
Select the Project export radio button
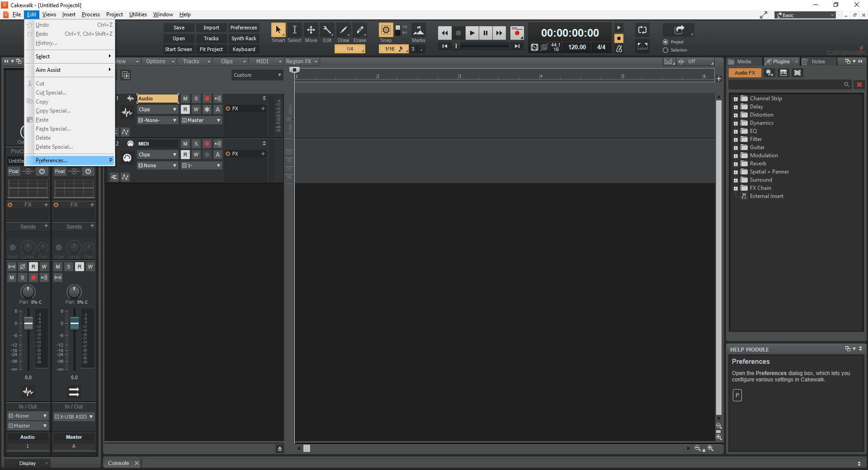pyautogui.click(x=665, y=42)
